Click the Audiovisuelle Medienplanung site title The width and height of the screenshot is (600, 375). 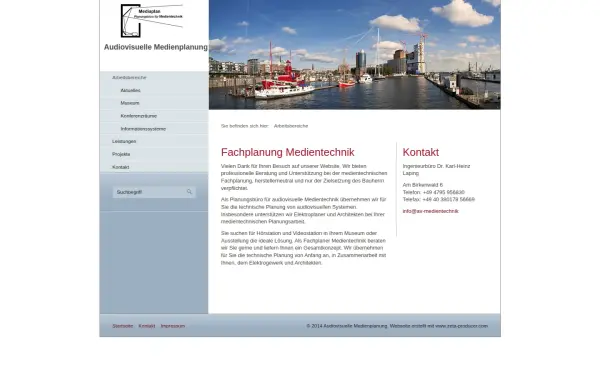tap(156, 47)
